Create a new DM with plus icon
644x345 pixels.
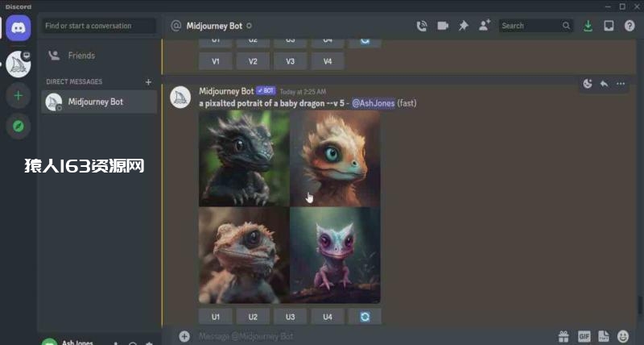point(149,82)
